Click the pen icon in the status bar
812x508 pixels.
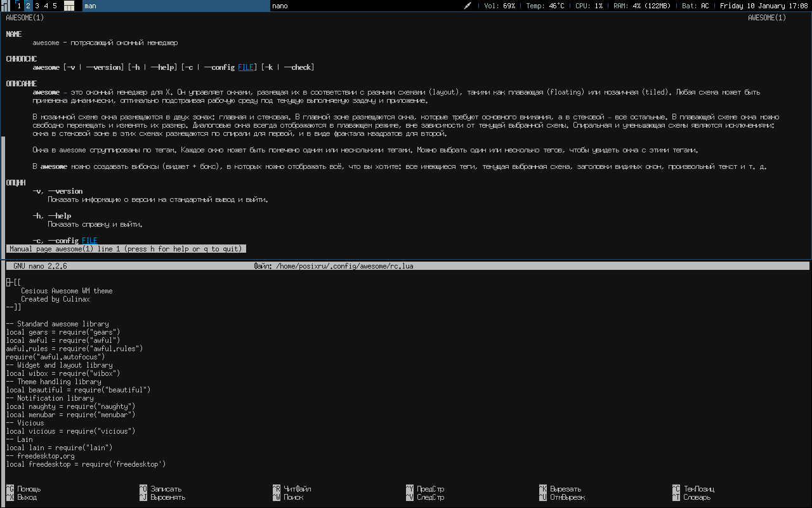tap(468, 6)
